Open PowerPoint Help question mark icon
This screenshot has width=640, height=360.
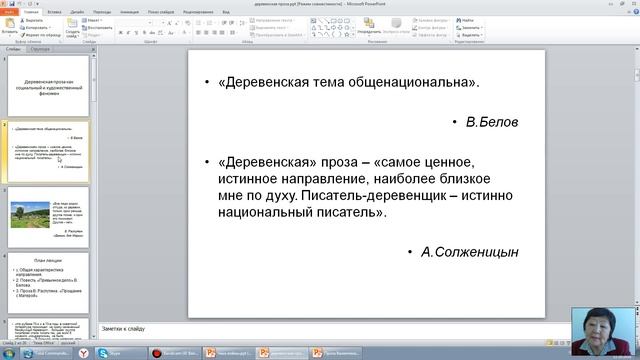pos(636,12)
